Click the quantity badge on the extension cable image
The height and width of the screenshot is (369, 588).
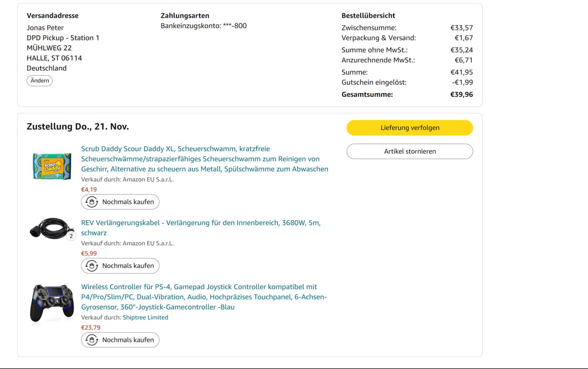[71, 236]
